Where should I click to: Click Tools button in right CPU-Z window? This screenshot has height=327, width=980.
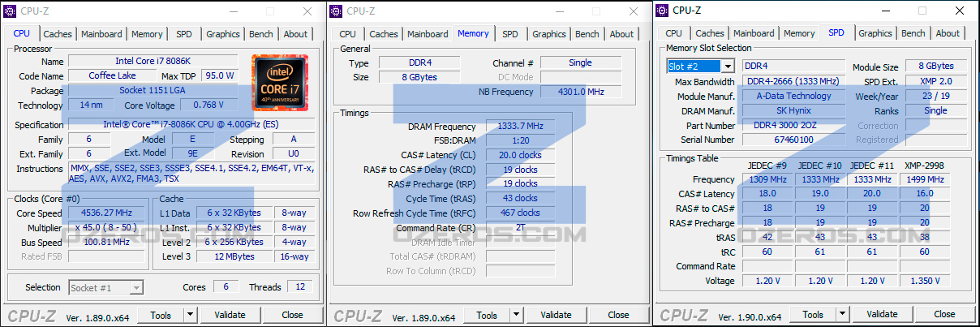[x=813, y=314]
